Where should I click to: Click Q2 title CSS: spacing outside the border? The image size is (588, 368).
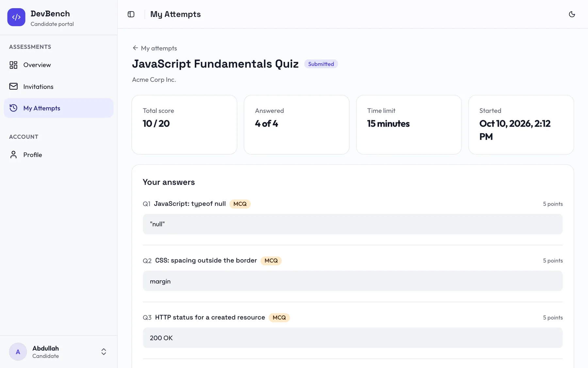(x=206, y=260)
